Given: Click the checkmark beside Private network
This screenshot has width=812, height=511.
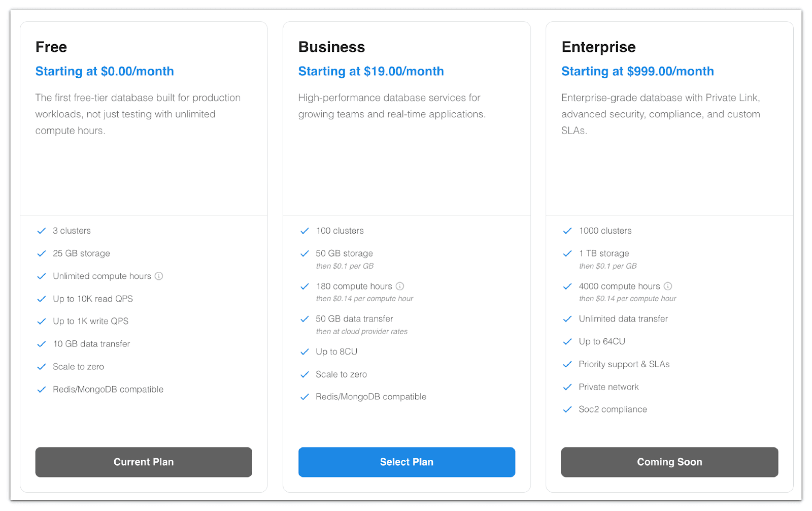Looking at the screenshot, I should (x=567, y=387).
